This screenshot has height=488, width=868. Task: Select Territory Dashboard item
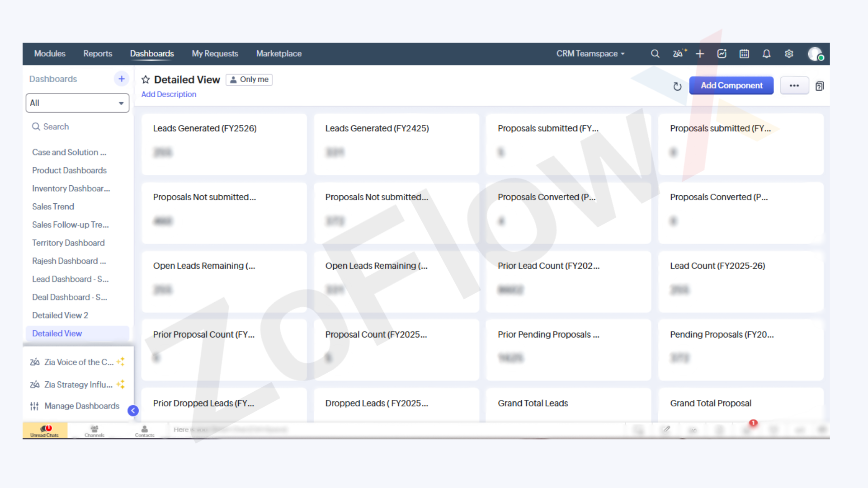point(68,243)
